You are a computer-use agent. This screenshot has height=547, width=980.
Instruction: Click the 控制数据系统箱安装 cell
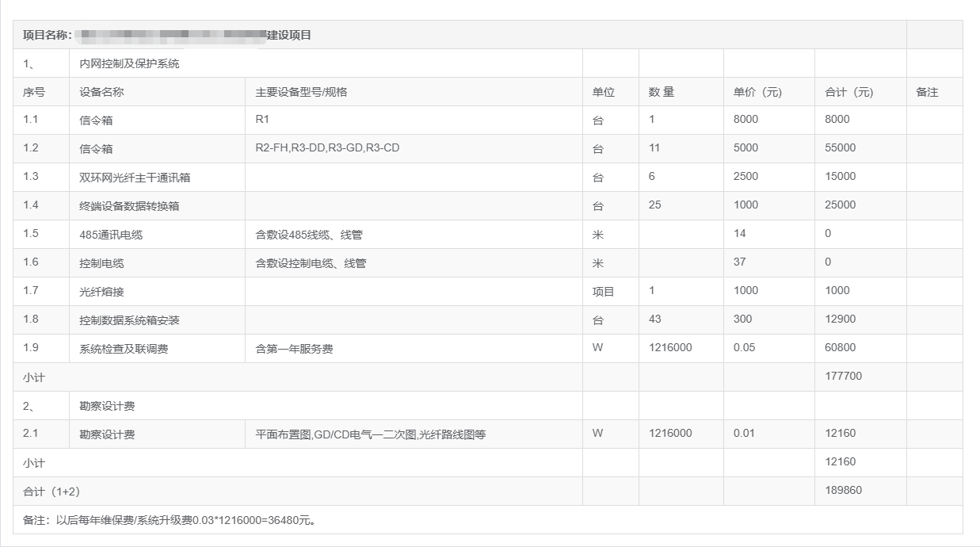pos(129,320)
